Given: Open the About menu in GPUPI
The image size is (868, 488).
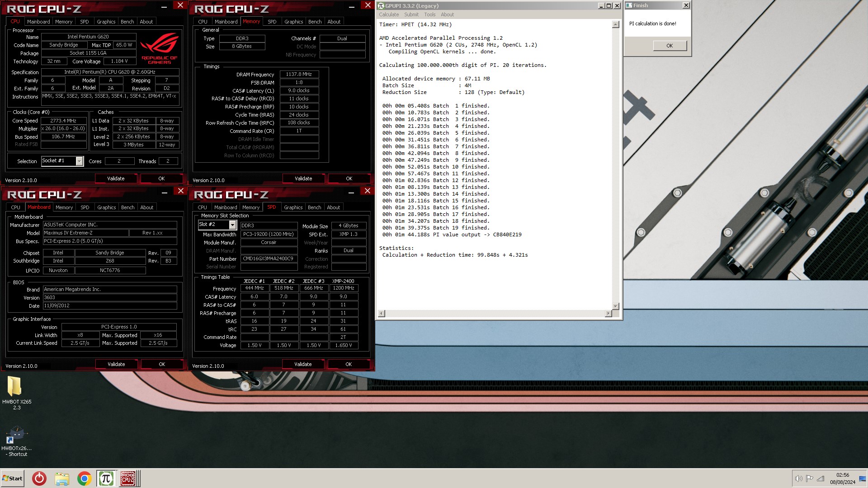Looking at the screenshot, I should pos(447,14).
